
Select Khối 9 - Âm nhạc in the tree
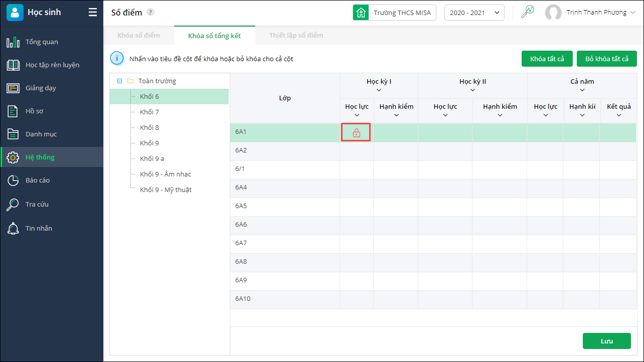(x=166, y=174)
